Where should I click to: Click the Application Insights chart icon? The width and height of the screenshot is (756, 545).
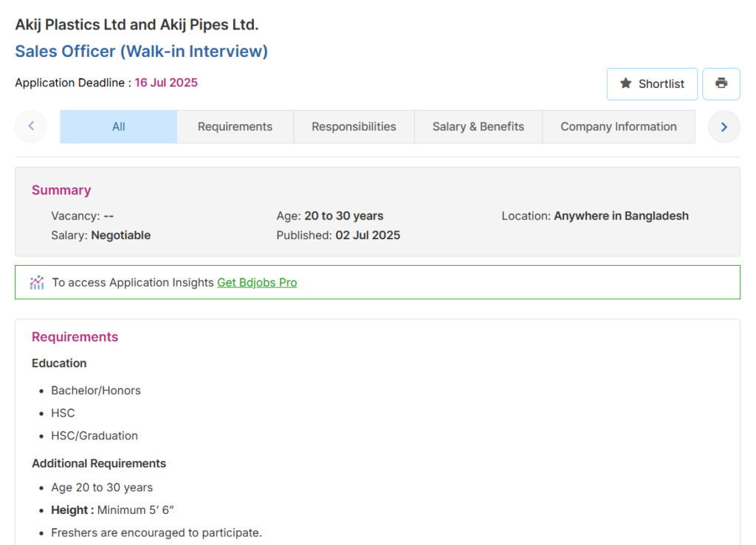37,282
